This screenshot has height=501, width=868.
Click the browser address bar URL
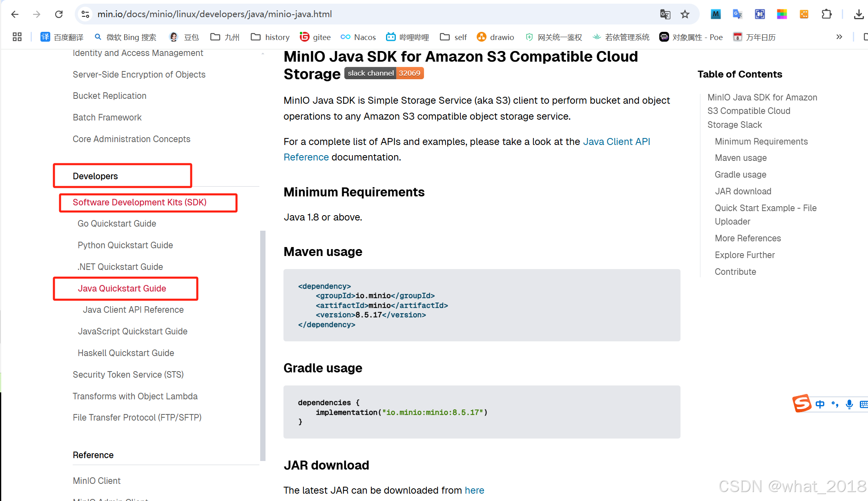click(214, 14)
